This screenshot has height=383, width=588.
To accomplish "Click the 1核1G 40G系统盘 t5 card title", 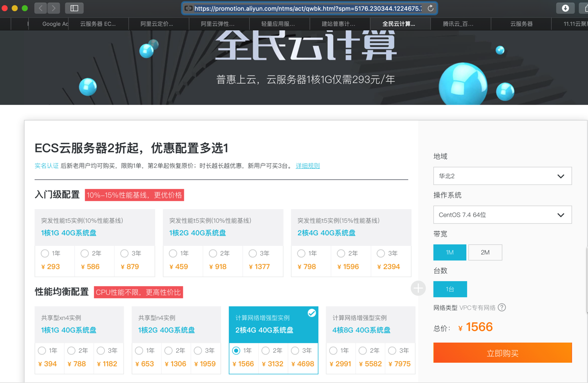I will pyautogui.click(x=68, y=233).
